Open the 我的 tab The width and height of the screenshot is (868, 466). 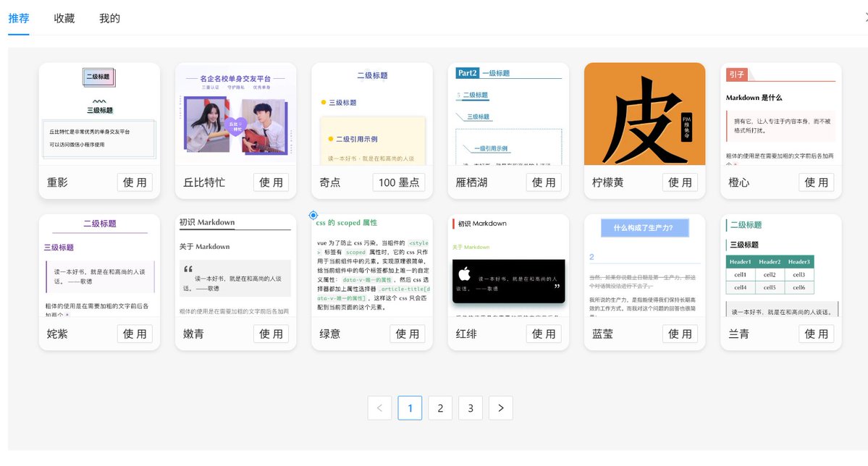click(109, 19)
